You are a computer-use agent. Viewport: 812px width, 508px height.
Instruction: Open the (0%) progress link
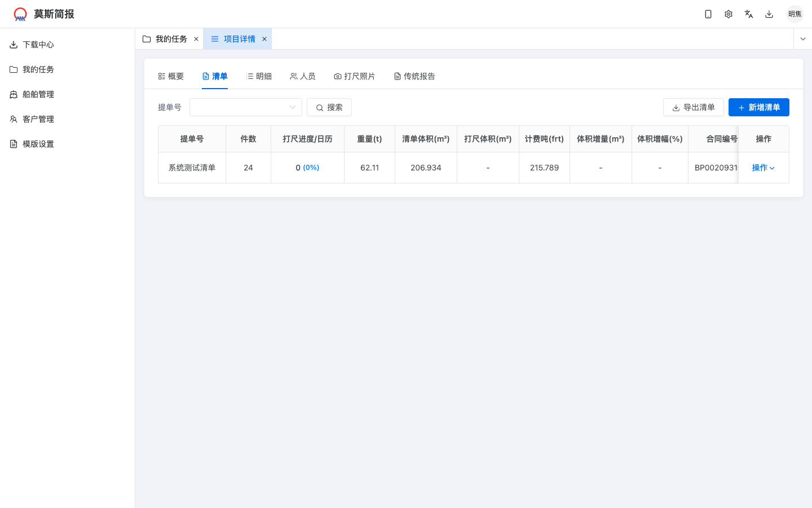311,167
